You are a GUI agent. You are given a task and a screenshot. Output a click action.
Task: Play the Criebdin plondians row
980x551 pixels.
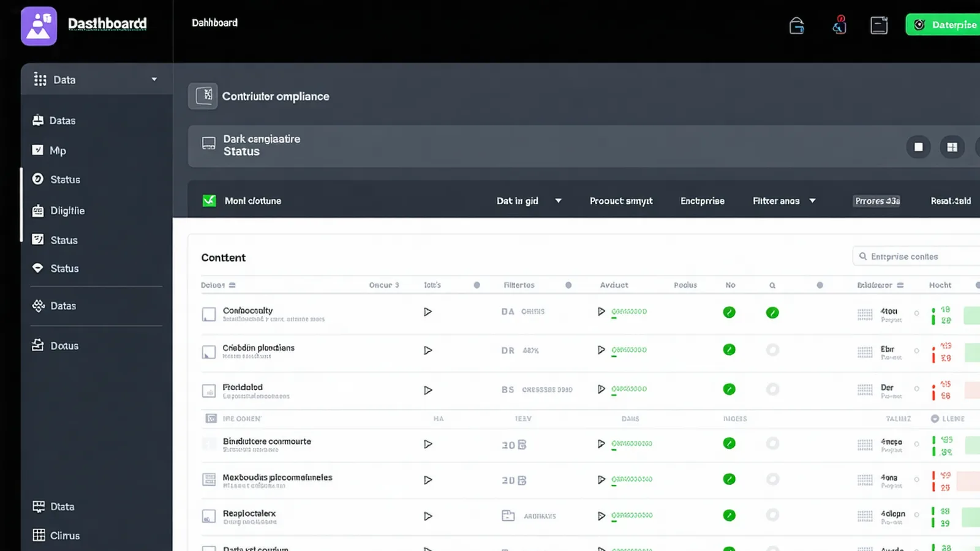428,350
